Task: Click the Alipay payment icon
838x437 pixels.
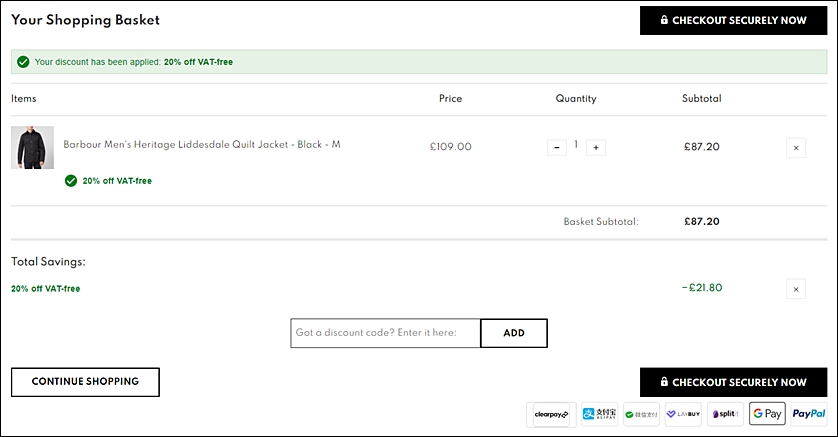Action: [599, 414]
